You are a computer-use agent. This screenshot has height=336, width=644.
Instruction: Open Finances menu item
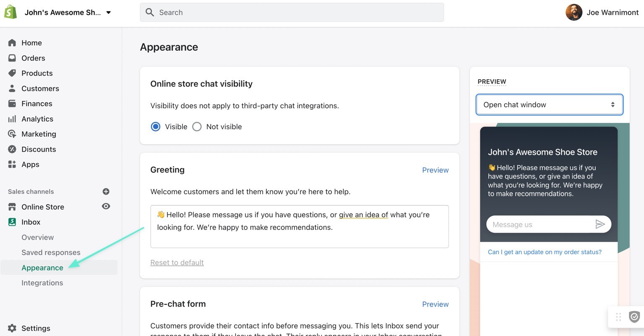pos(37,104)
